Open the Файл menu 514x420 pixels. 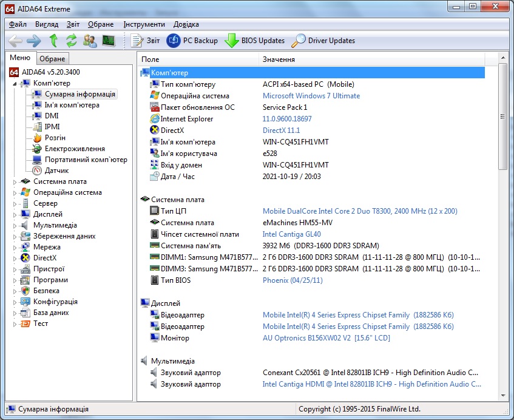click(18, 24)
